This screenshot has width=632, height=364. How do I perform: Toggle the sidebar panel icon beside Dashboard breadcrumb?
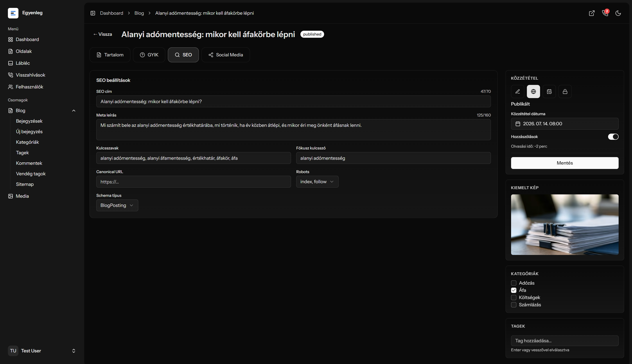click(93, 13)
